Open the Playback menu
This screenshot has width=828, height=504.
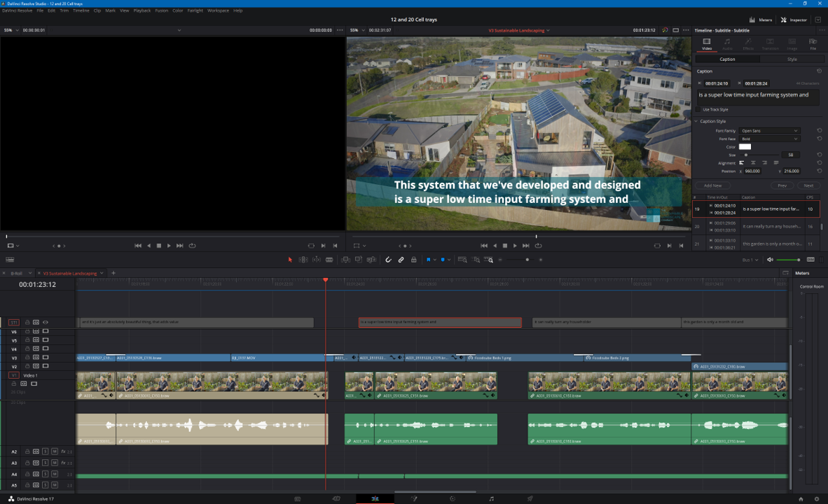coord(142,10)
